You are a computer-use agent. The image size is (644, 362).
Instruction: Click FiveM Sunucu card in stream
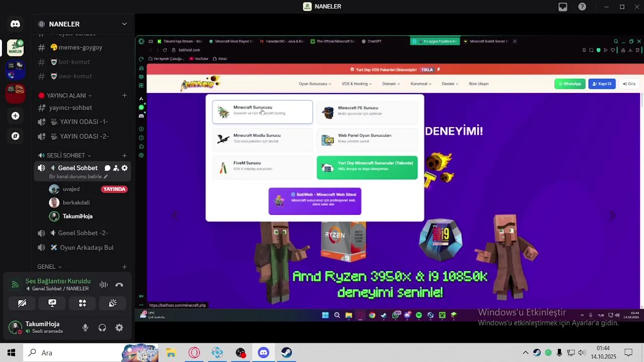[262, 167]
